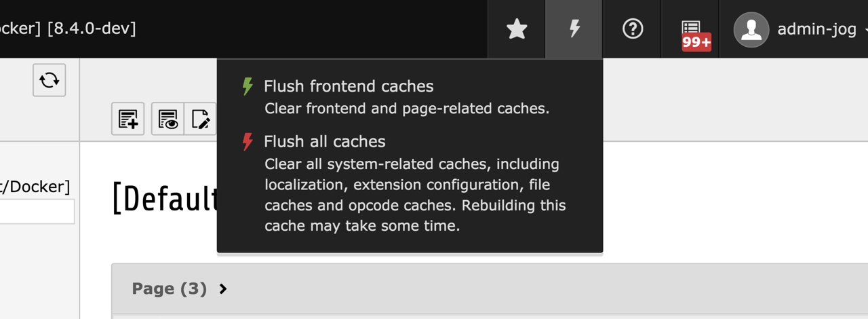Screen dimensions: 868x319
Task: Click the admin-jog user avatar
Action: pyautogui.click(x=751, y=29)
